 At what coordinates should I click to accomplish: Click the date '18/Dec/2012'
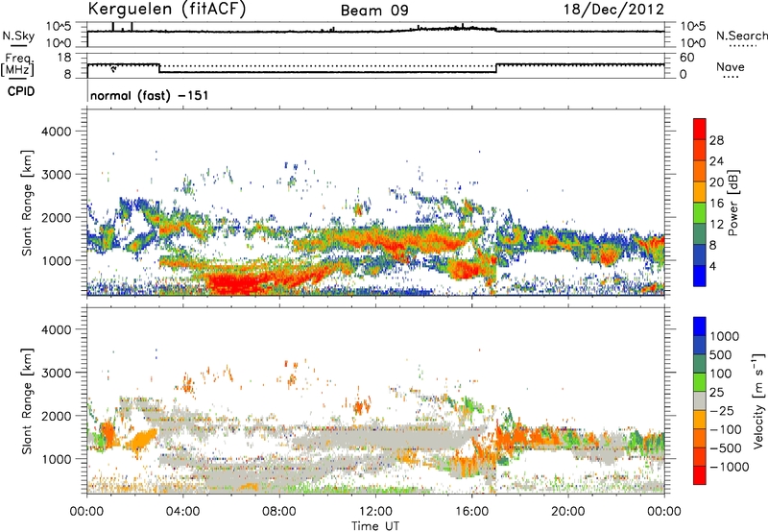[x=613, y=10]
